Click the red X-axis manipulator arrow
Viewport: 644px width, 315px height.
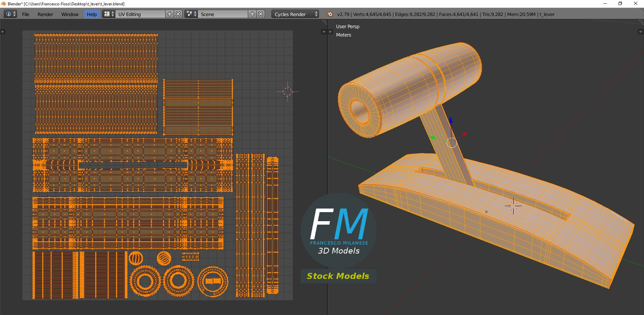[x=464, y=134]
